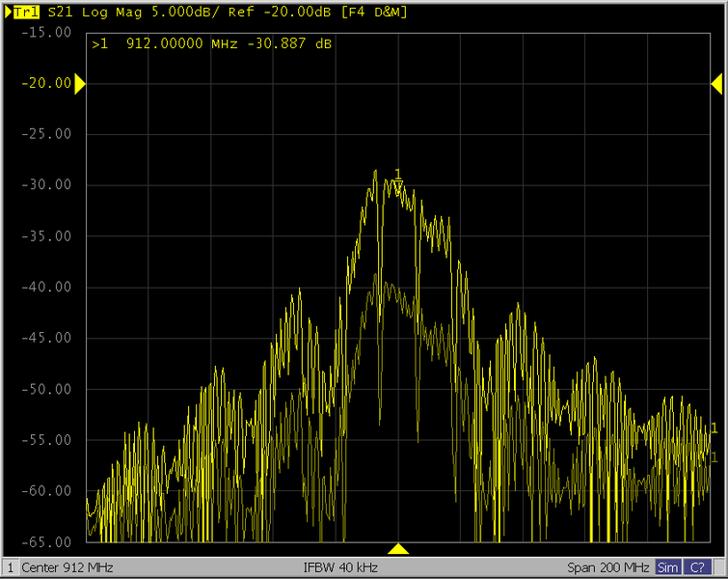The image size is (728, 579).
Task: Click the Span 200 MHz field
Action: pos(607,567)
